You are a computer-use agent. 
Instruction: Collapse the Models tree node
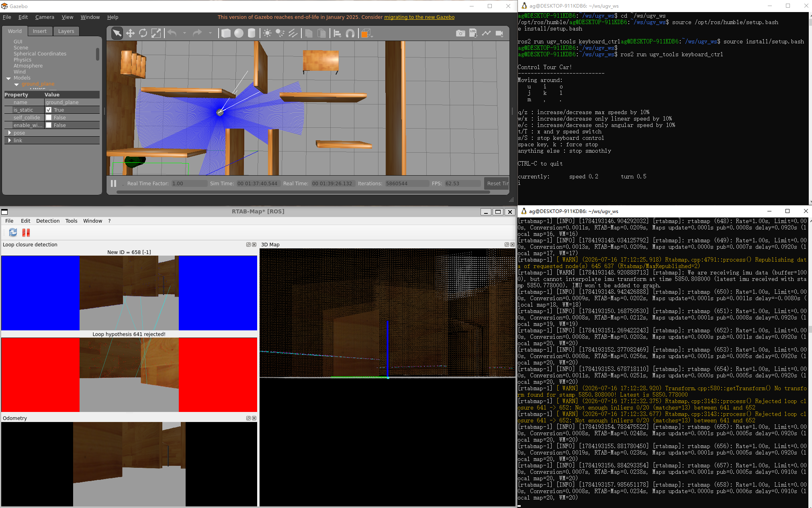(x=8, y=78)
